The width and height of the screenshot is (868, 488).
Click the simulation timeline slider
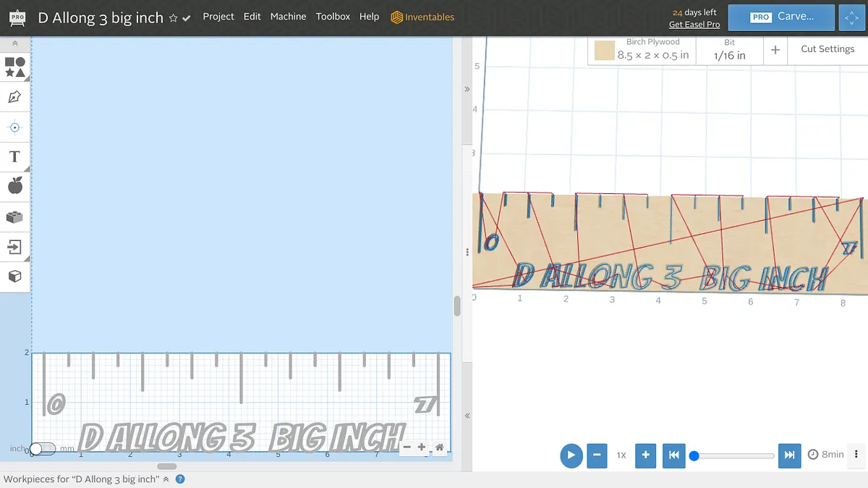point(733,455)
